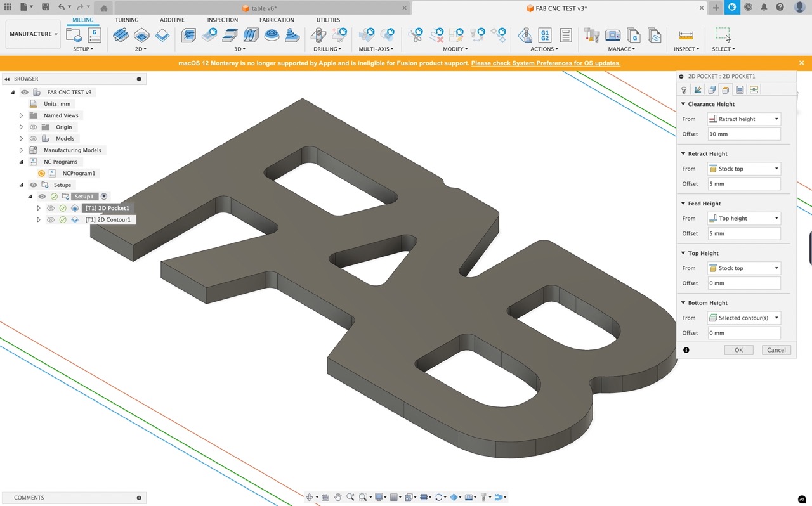This screenshot has width=812, height=506.
Task: Select the first 2D milling strategy icon
Action: coord(121,35)
